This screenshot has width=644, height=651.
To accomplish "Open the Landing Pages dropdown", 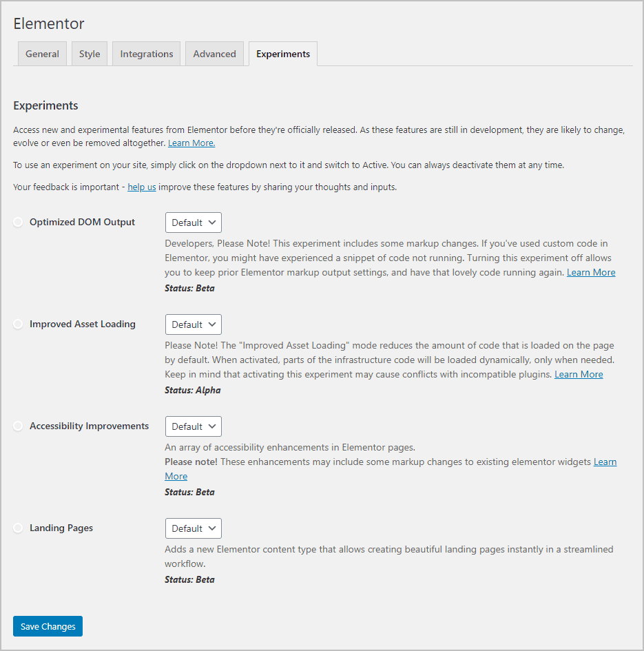I will (x=193, y=528).
